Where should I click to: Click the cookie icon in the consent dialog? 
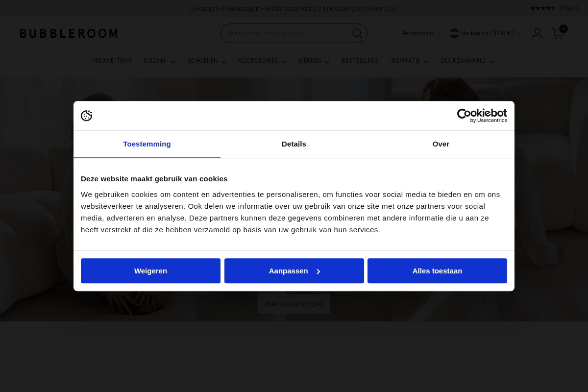click(87, 116)
